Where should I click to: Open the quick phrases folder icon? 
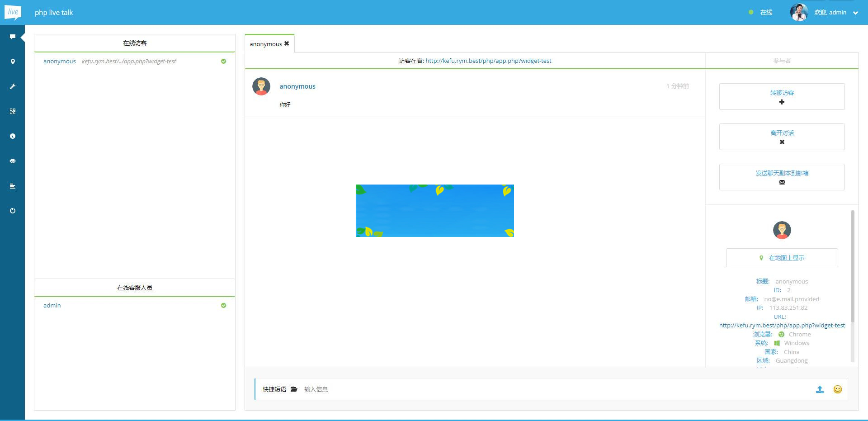[294, 389]
